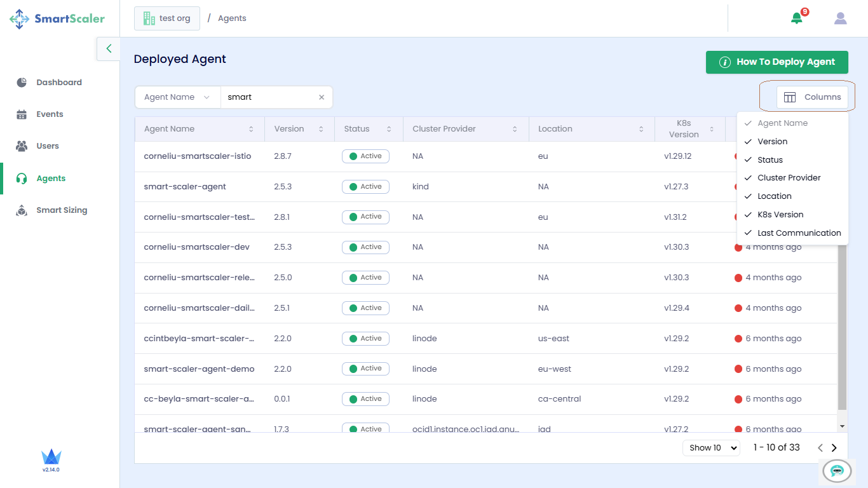Image resolution: width=868 pixels, height=488 pixels.
Task: Select the corneliu-smartscaler-istio agent name
Action: pos(198,156)
